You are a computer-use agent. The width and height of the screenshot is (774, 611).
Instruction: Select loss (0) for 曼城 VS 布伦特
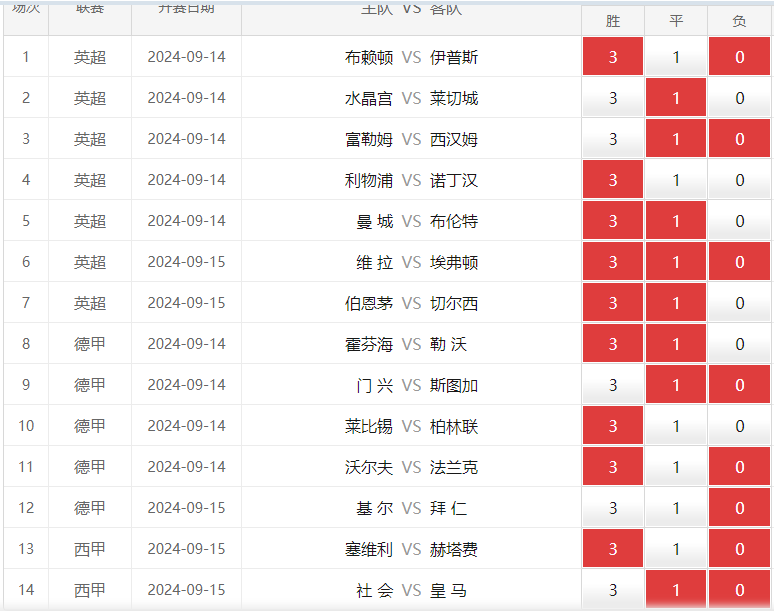739,220
